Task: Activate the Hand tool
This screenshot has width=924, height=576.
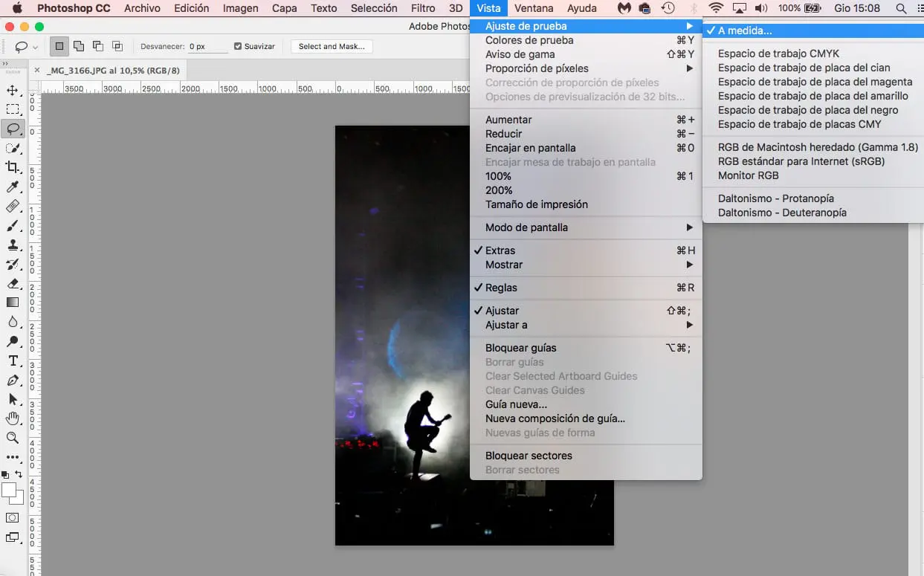Action: coord(13,418)
